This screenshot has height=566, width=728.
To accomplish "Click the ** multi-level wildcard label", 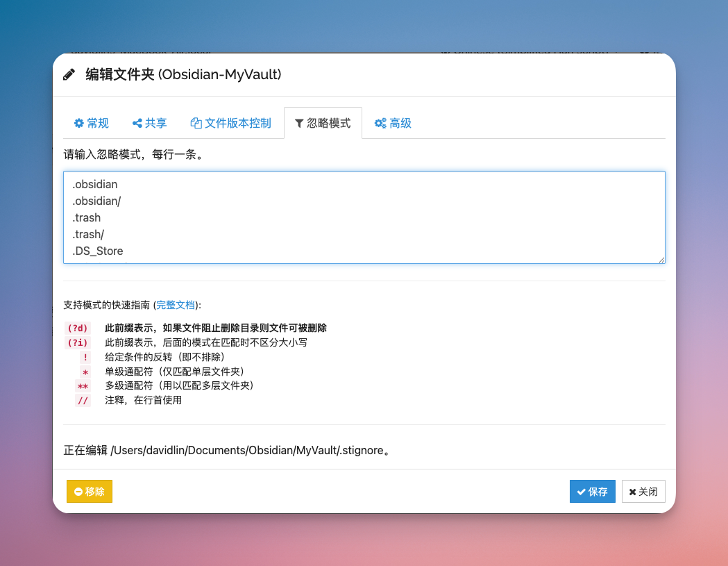I will [x=83, y=385].
